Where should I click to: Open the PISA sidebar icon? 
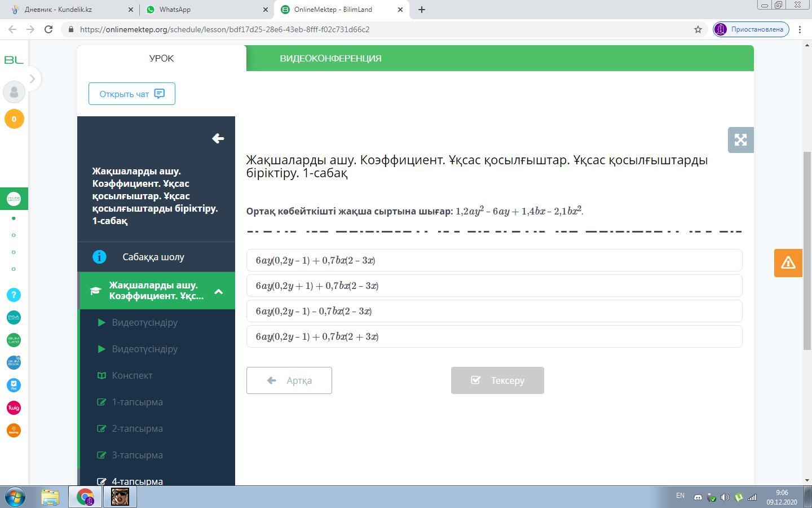(x=14, y=317)
